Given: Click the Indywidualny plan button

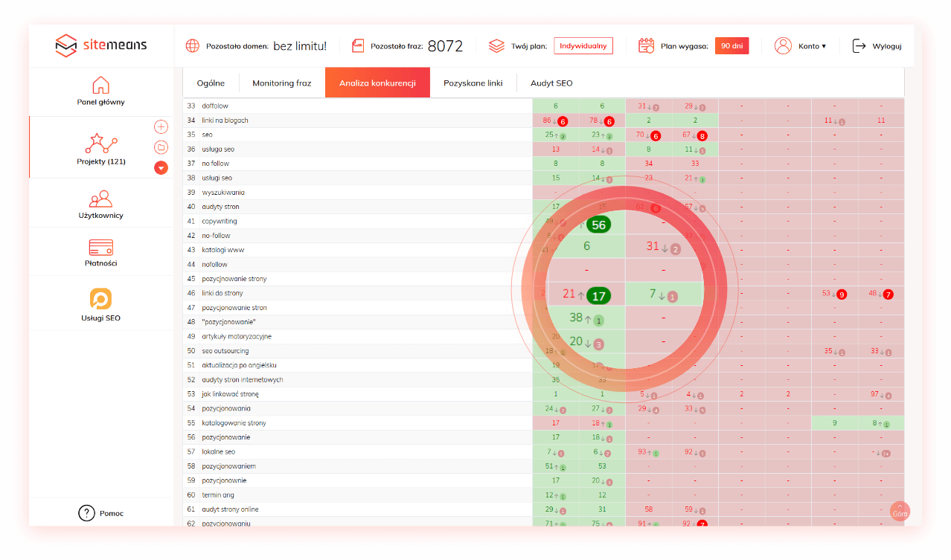Looking at the screenshot, I should click(583, 46).
